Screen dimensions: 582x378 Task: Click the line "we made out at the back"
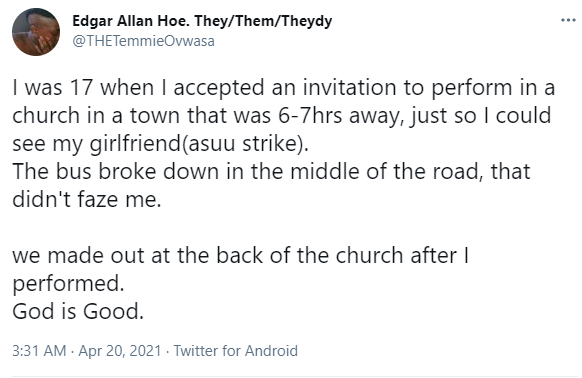point(241,255)
